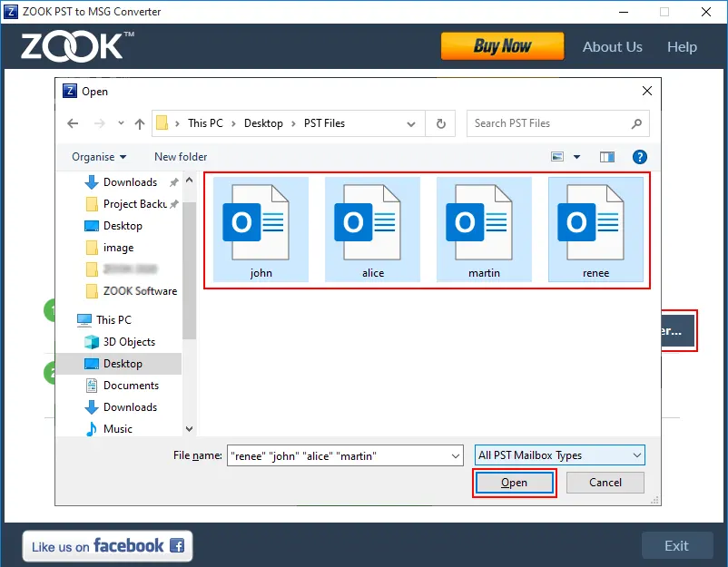Click the Documents page icon
Viewport: 728px width, 567px height.
point(92,386)
